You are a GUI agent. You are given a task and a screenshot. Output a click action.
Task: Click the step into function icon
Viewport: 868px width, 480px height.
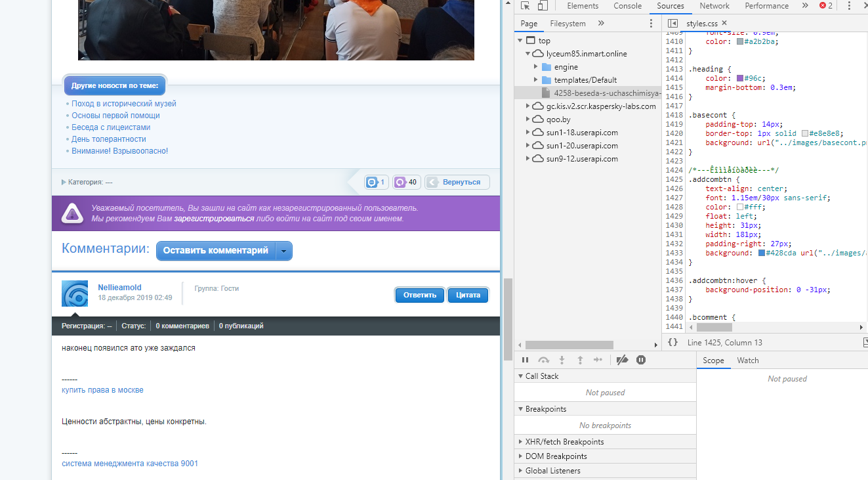(x=562, y=360)
